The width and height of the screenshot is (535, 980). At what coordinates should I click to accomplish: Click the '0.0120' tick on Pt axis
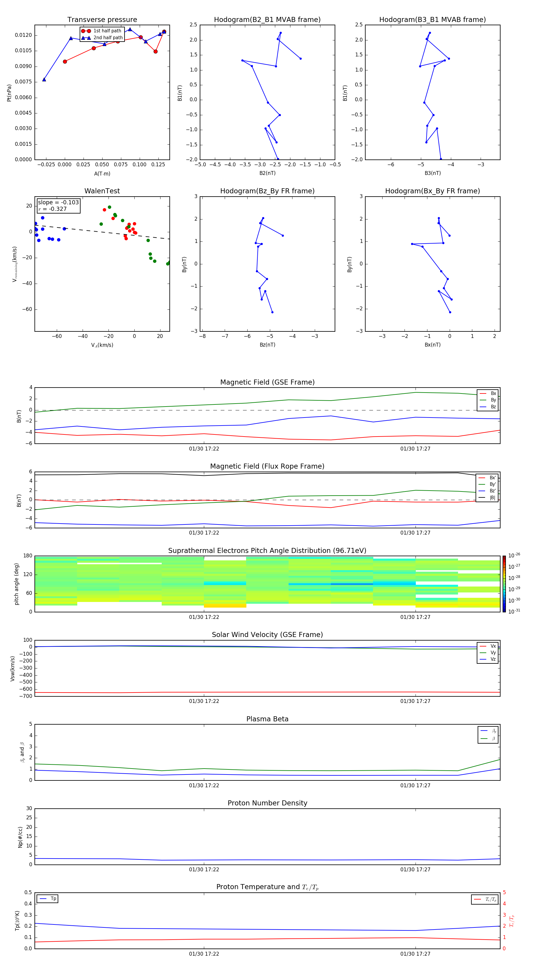pos(23,35)
